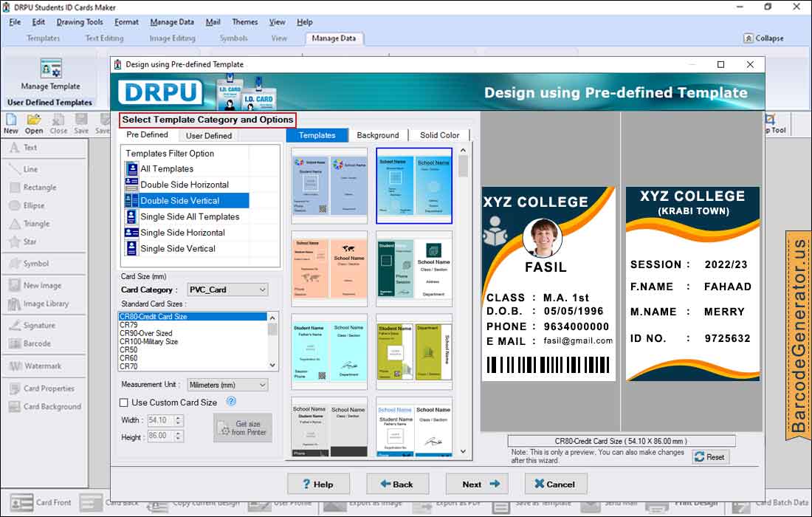The width and height of the screenshot is (812, 517).
Task: Open the Format menu
Action: click(126, 22)
